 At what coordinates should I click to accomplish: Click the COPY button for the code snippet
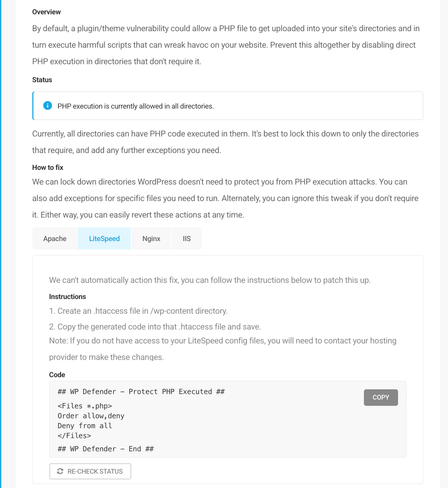pos(380,397)
